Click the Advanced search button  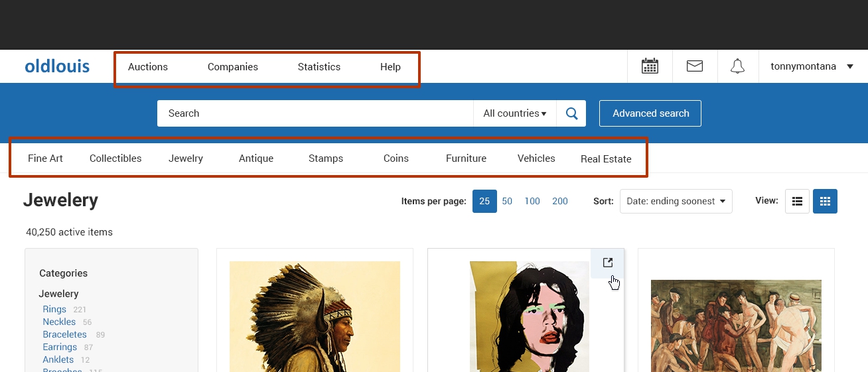(650, 113)
